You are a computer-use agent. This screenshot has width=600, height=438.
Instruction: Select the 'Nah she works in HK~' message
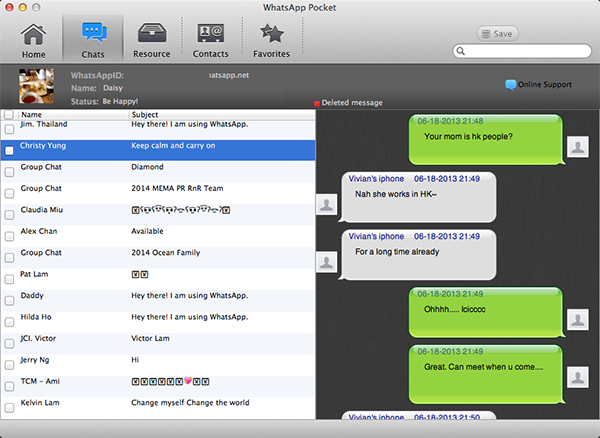(x=417, y=197)
